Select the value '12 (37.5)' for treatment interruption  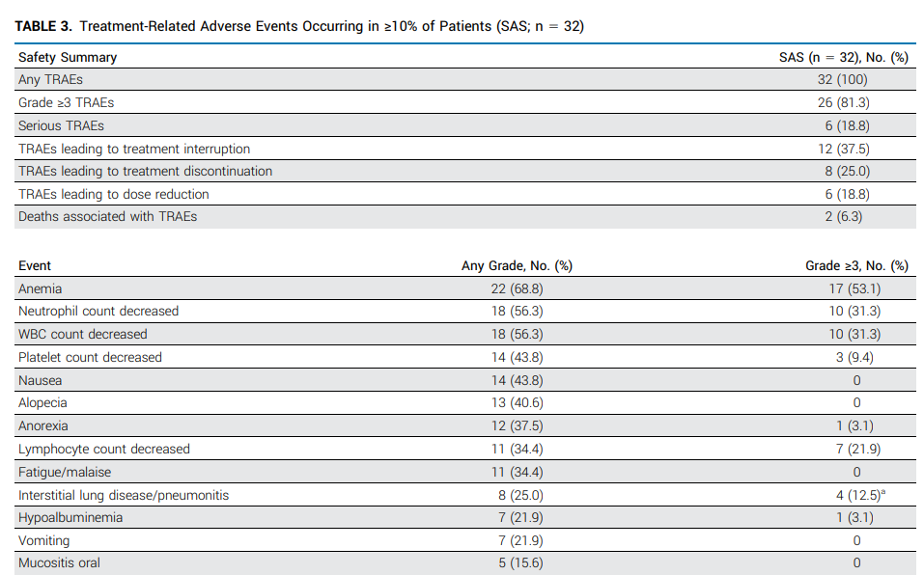[x=843, y=149]
